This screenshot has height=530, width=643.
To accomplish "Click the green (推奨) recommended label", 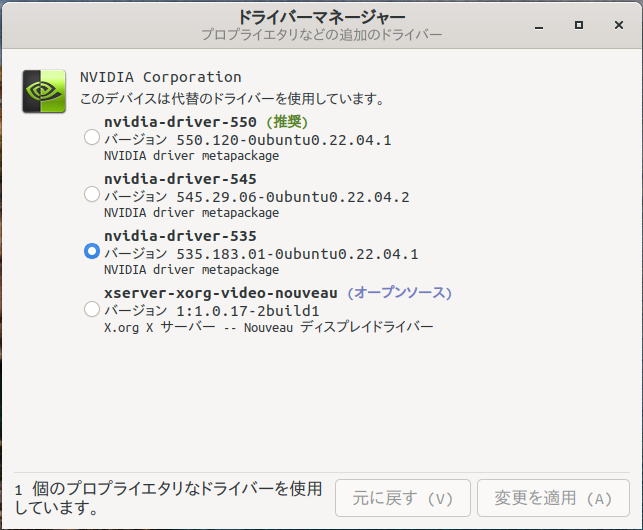I will click(287, 122).
